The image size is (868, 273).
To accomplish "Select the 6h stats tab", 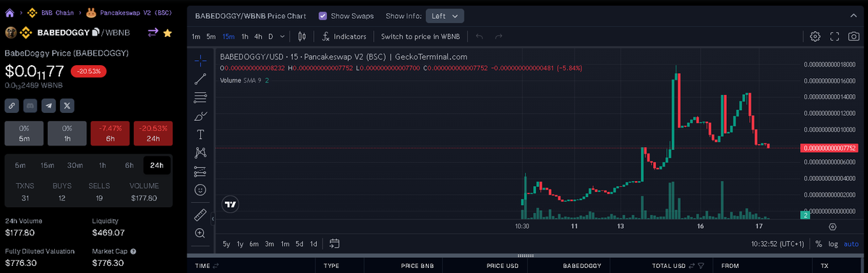I will [129, 165].
